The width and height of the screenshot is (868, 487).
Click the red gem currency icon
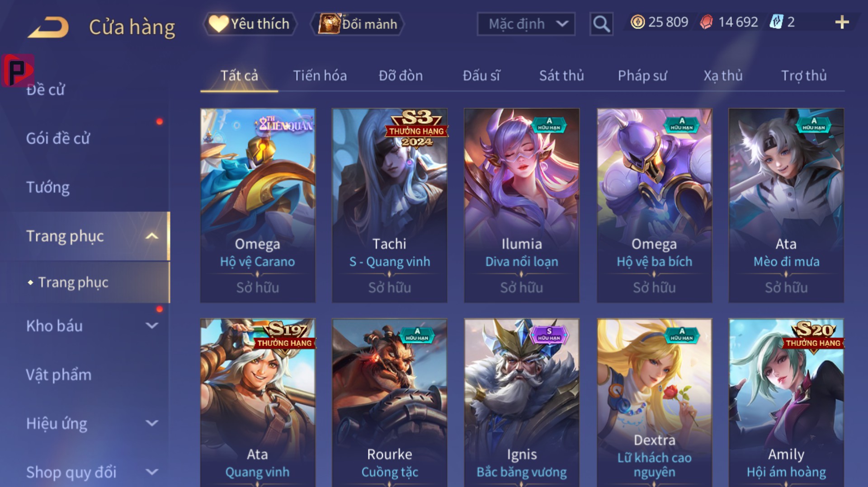tap(706, 22)
